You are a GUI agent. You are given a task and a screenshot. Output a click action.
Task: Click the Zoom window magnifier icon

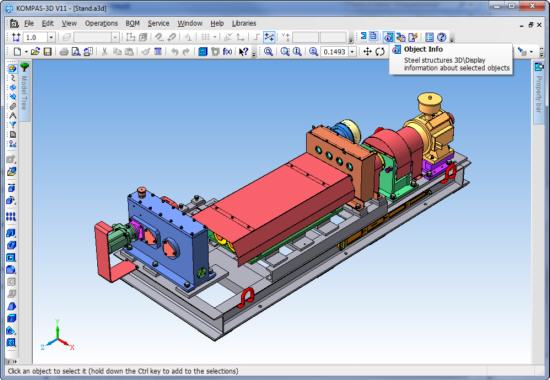(268, 52)
